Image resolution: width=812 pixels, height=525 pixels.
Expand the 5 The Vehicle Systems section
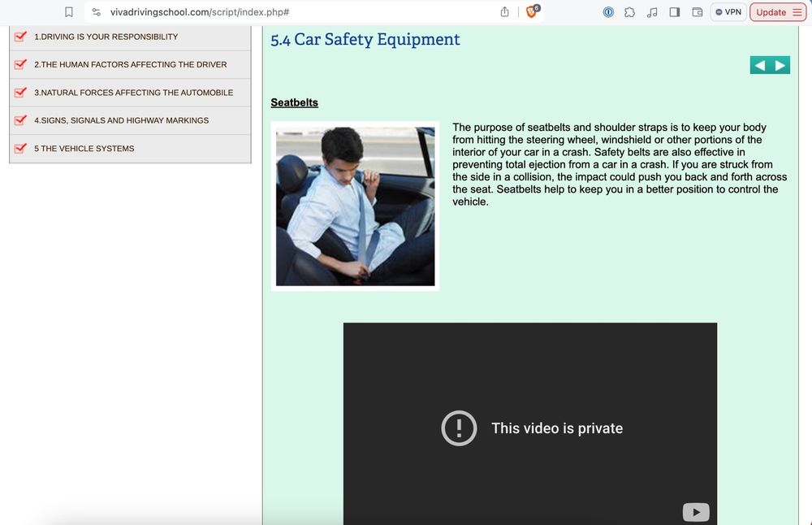tap(84, 149)
